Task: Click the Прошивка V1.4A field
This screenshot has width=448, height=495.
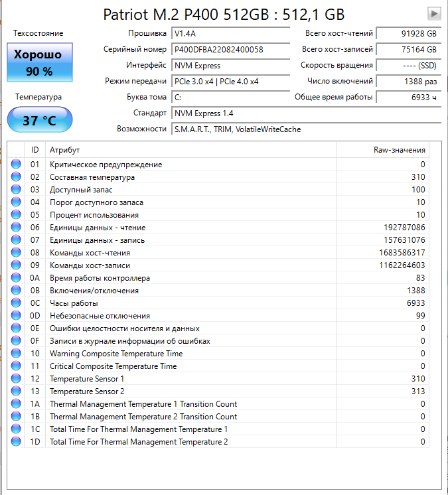Action: pos(231,33)
